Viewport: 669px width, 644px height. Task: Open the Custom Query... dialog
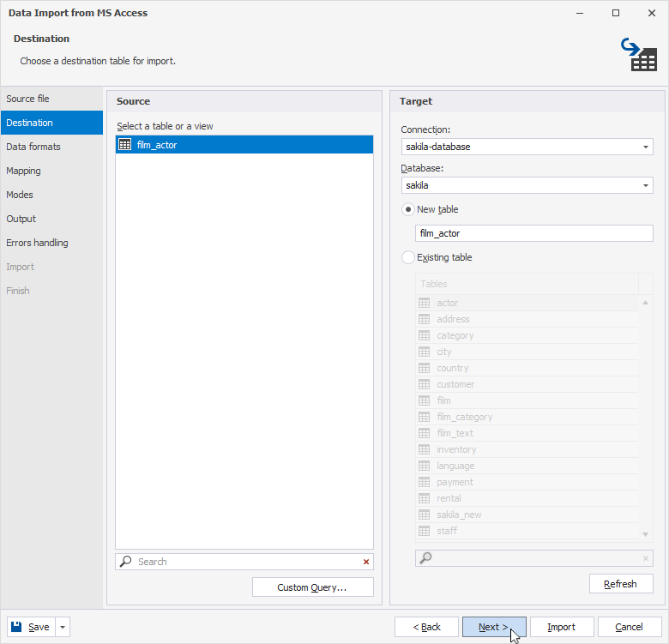(x=313, y=587)
